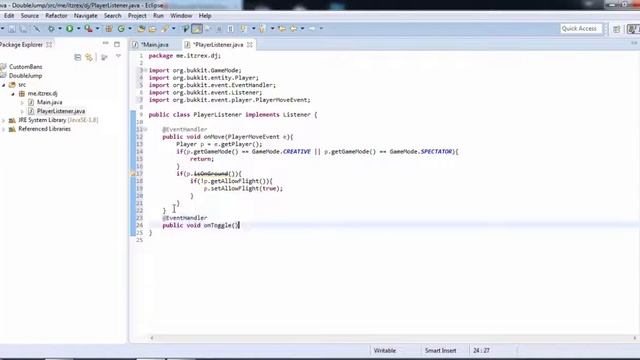Close the PlayerListener.java editor tab
The width and height of the screenshot is (640, 360).
(250, 44)
